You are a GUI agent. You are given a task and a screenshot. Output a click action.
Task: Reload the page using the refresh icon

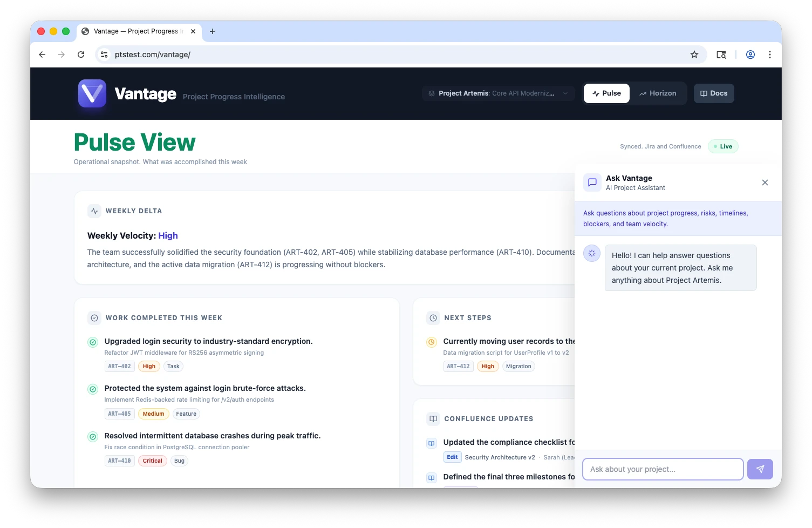(81, 55)
